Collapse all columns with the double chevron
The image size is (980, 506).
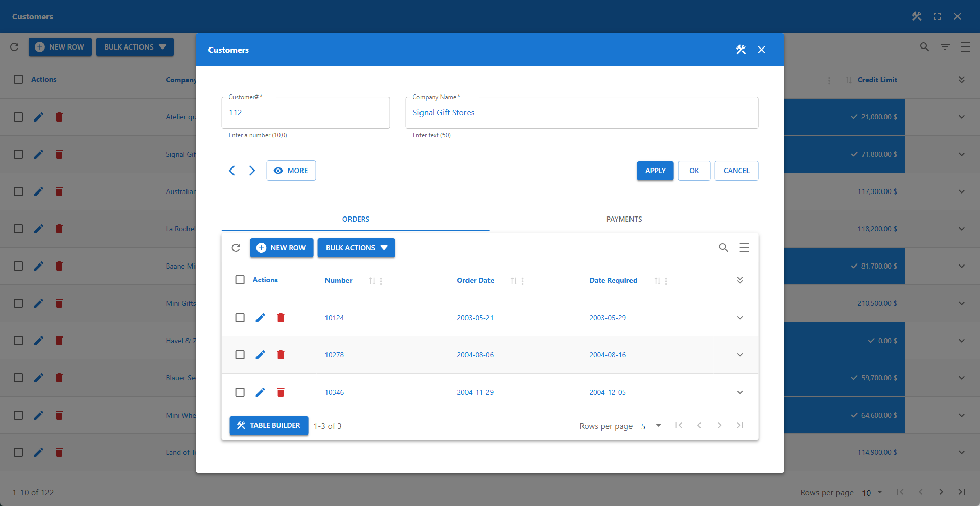click(x=740, y=280)
